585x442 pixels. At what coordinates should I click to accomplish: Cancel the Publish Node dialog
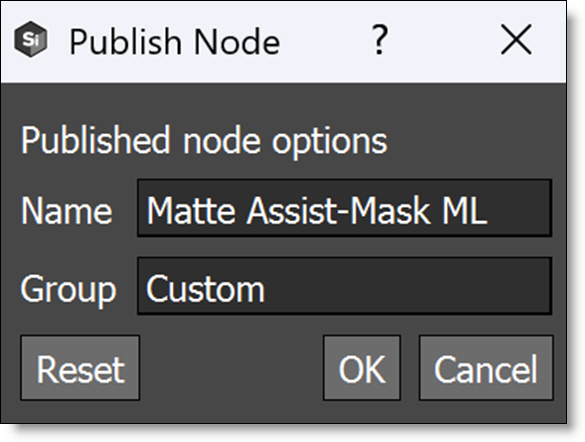pyautogui.click(x=486, y=368)
